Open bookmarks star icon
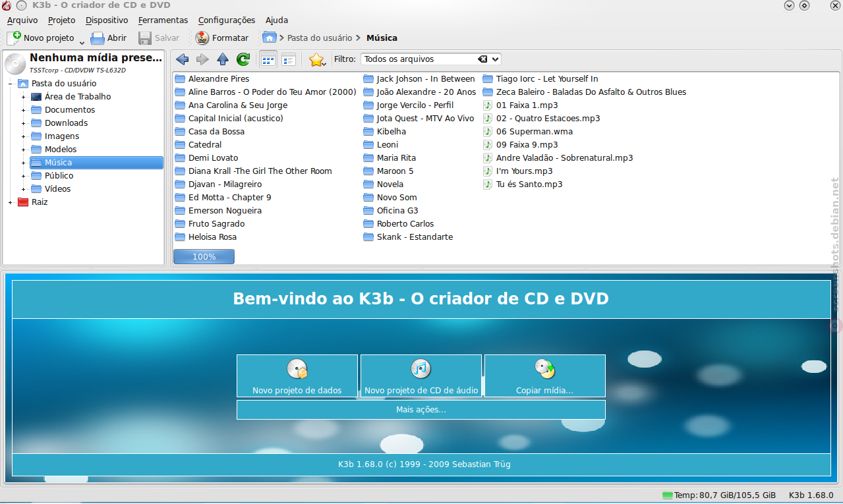Image resolution: width=843 pixels, height=504 pixels. click(316, 59)
